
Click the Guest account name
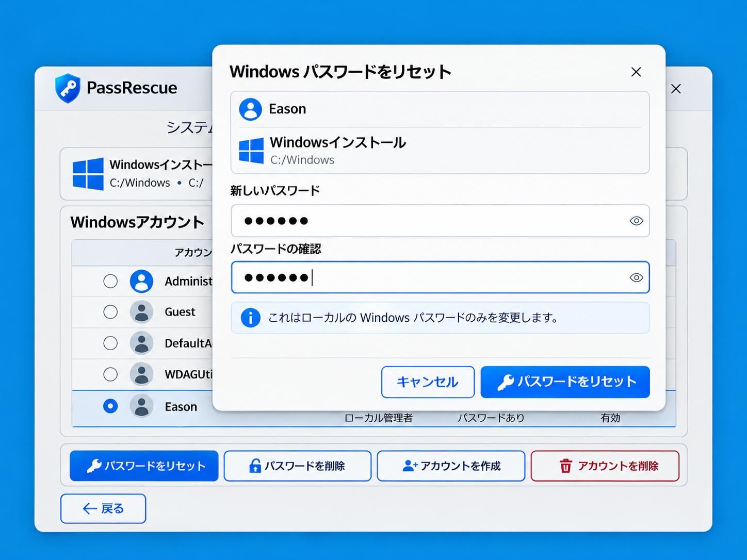click(x=180, y=312)
